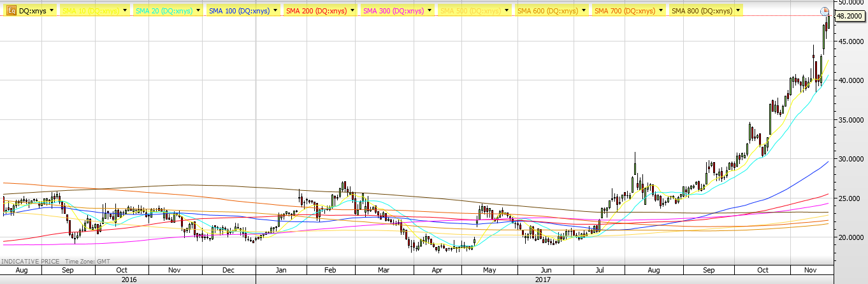Open the SMA 100 (DQ:xnys) dropdown arrow
868x284 pixels.
coord(275,11)
